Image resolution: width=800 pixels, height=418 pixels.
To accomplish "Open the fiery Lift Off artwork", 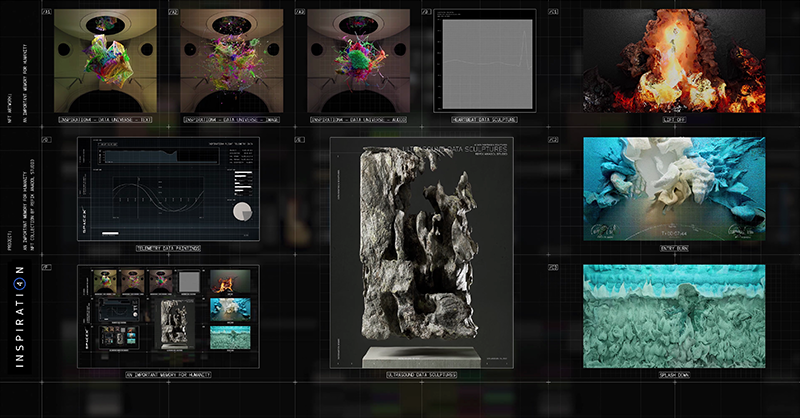I will coord(674,61).
